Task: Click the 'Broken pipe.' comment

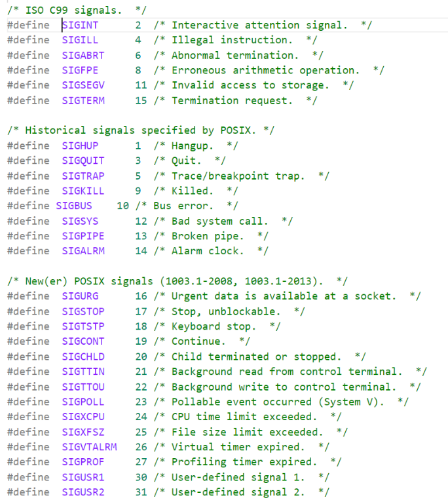Action: (x=211, y=237)
